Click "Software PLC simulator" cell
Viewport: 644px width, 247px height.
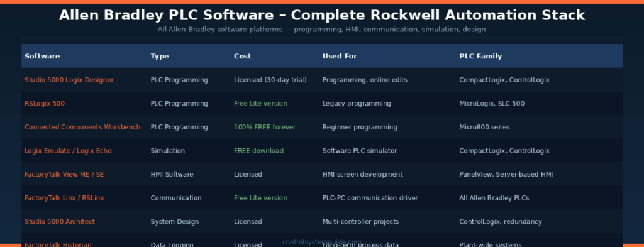(360, 151)
